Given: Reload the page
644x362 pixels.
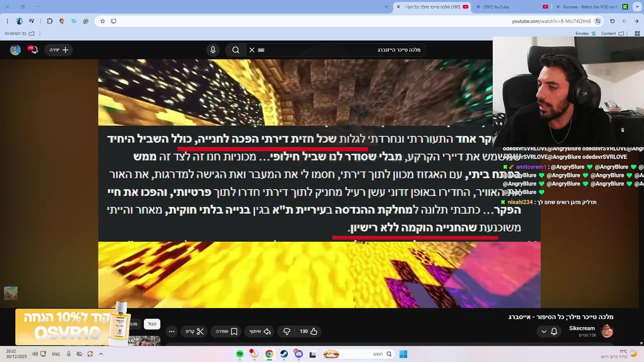Looking at the screenshot, I should pyautogui.click(x=612, y=21).
